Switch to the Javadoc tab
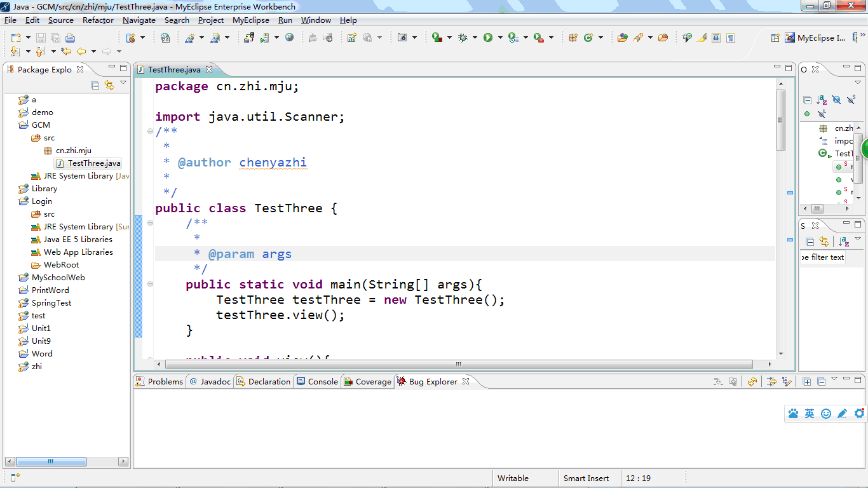The image size is (868, 488). click(x=210, y=381)
